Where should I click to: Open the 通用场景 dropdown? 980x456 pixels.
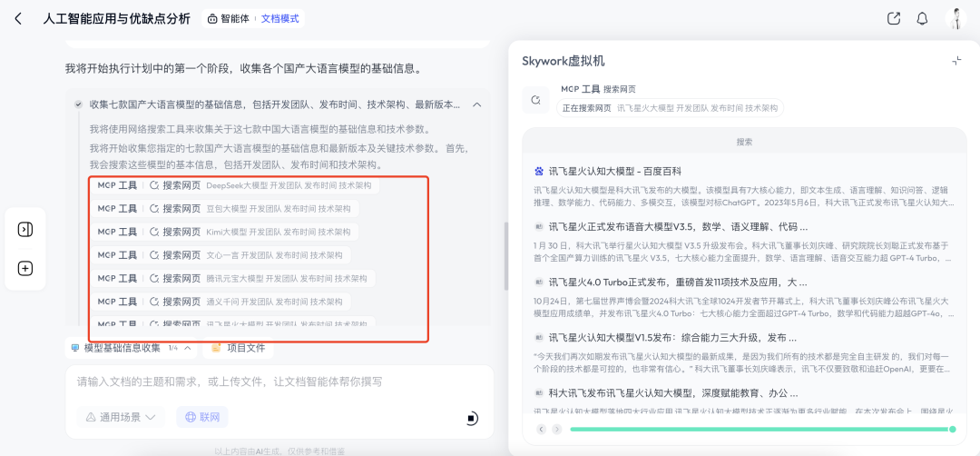[x=121, y=417]
